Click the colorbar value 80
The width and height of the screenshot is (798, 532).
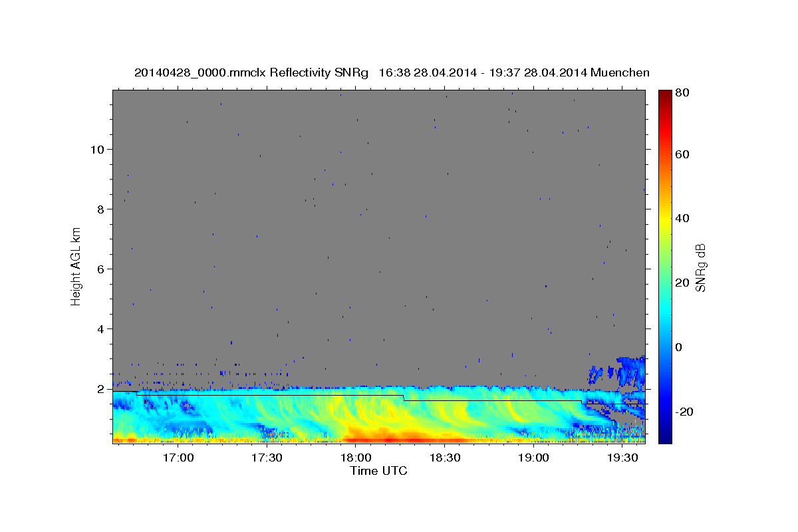(682, 93)
